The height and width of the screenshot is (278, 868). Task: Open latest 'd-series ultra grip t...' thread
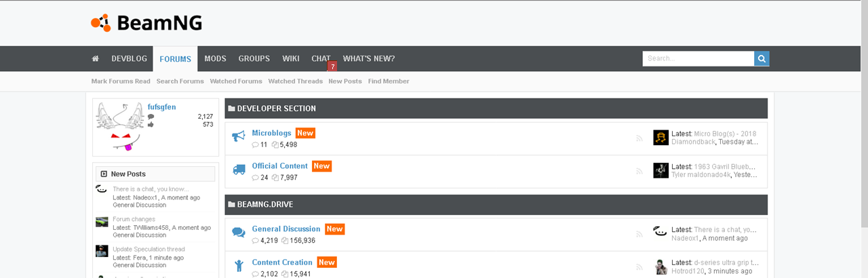click(726, 262)
